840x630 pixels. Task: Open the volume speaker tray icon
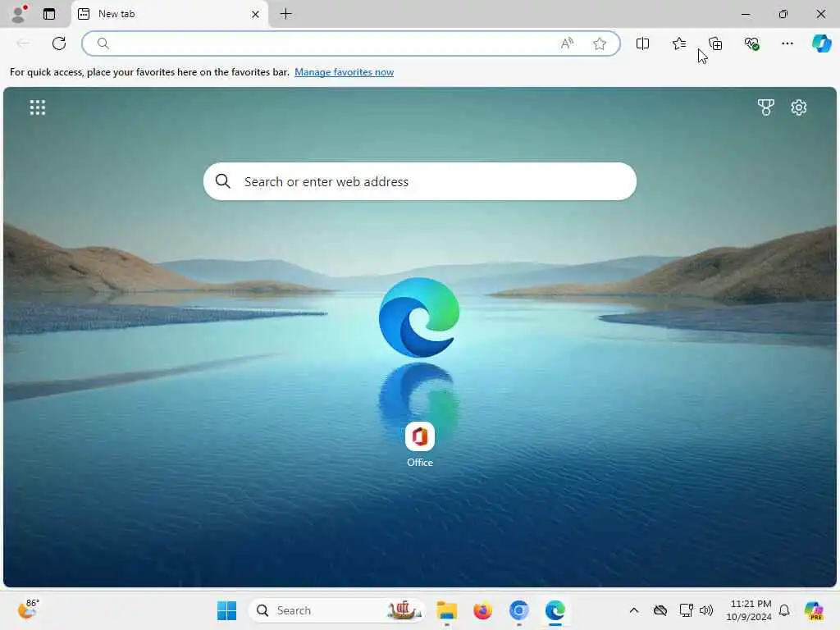tap(706, 610)
